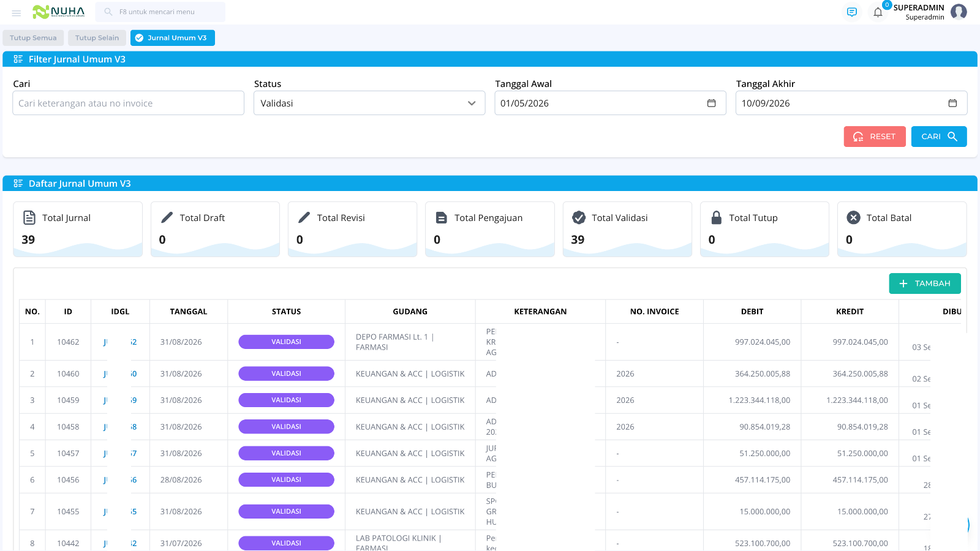Click the Filter Jurnal Umum V3 header
980x551 pixels.
pyautogui.click(x=490, y=59)
